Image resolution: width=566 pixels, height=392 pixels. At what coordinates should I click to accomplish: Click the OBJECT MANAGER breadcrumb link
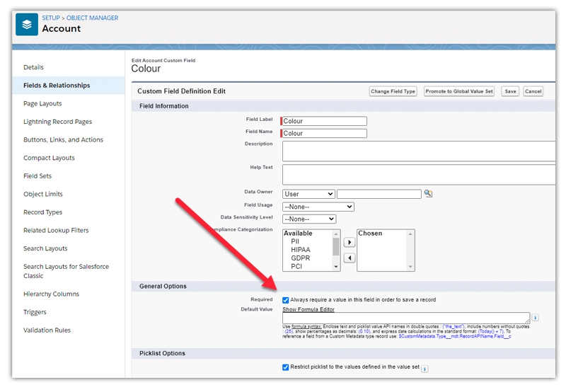pos(92,18)
